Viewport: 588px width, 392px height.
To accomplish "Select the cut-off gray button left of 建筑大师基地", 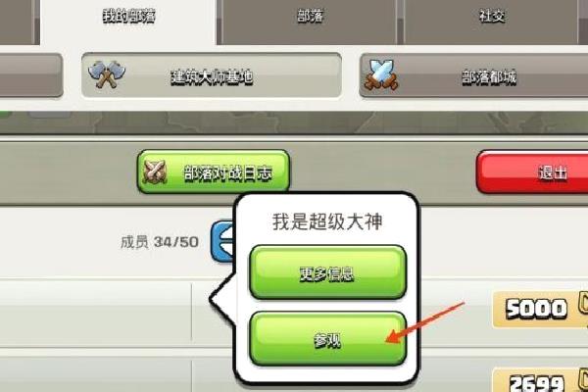I will click(30, 75).
